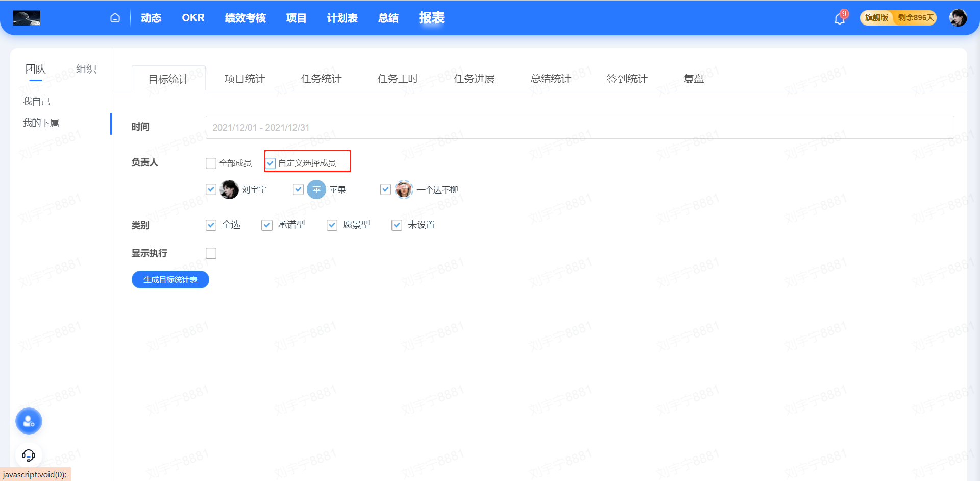Viewport: 980px width, 481px height.
Task: Click the 旗舰版 剩余896天 badge
Action: (x=898, y=18)
